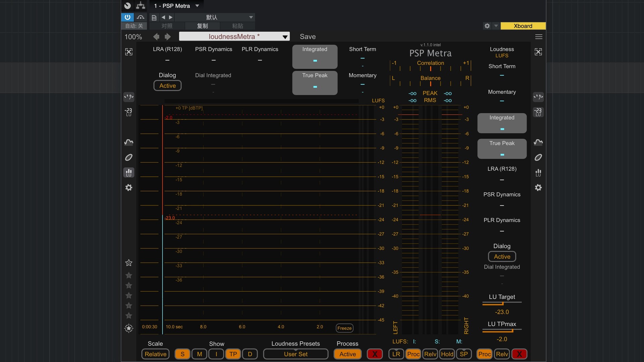Click the left sidebar needle gauge icon

tap(129, 97)
